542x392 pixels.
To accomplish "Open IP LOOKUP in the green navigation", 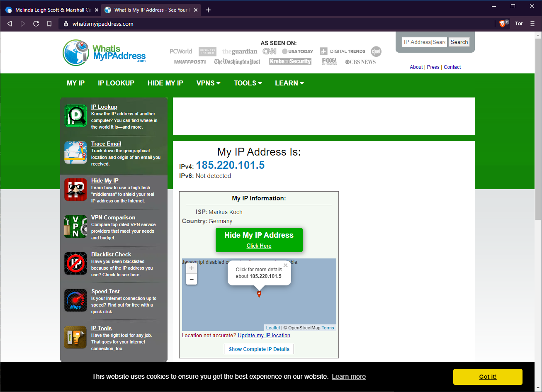I will (116, 83).
